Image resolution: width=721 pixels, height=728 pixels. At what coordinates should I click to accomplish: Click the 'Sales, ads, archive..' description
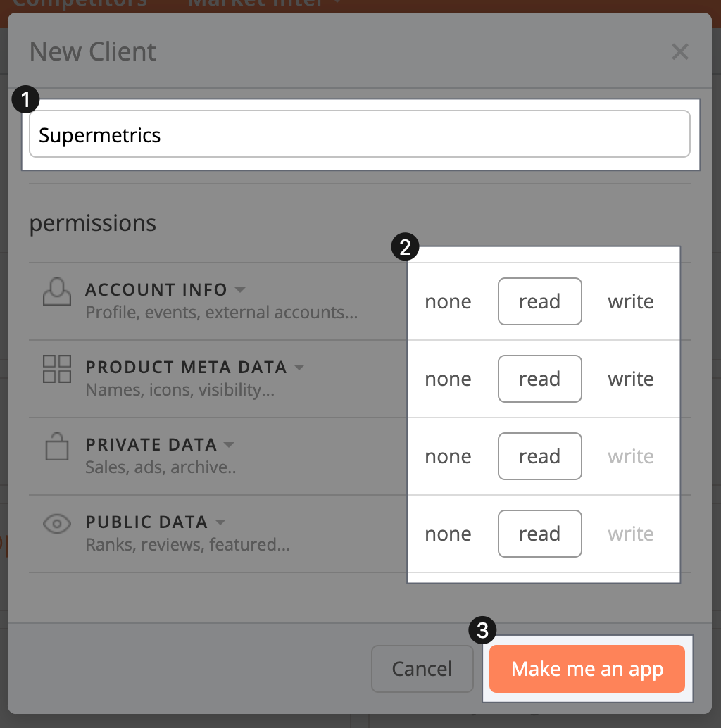(161, 467)
